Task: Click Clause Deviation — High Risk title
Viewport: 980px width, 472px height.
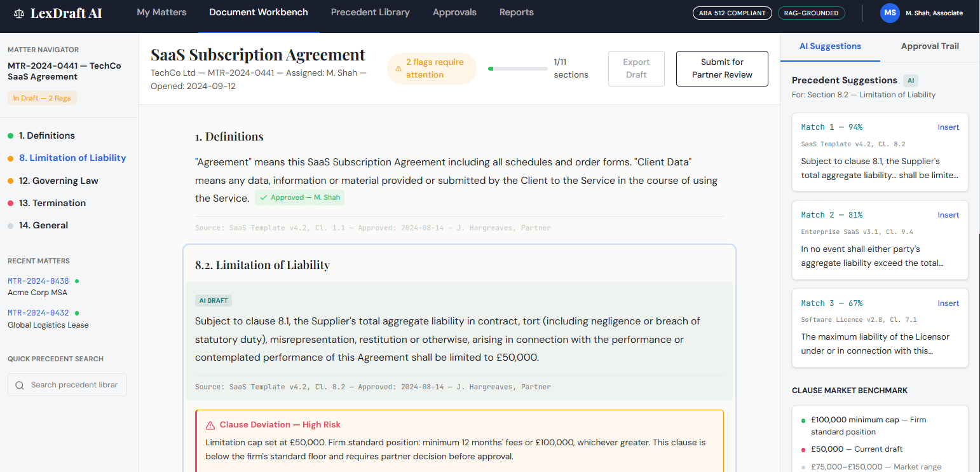Action: [280, 425]
